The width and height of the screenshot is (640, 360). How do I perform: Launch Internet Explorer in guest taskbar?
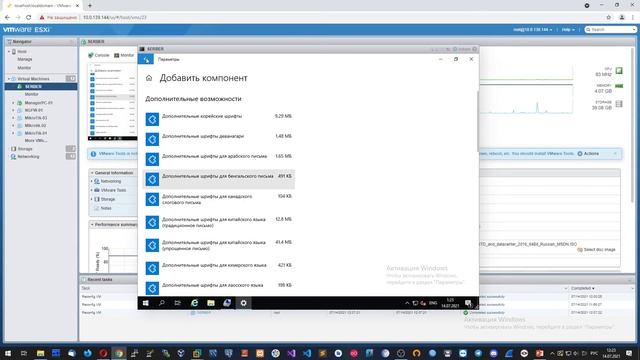195,303
